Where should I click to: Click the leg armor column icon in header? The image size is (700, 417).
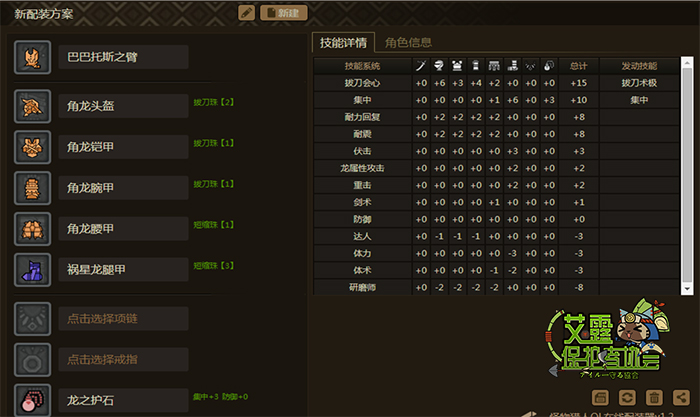coord(512,66)
